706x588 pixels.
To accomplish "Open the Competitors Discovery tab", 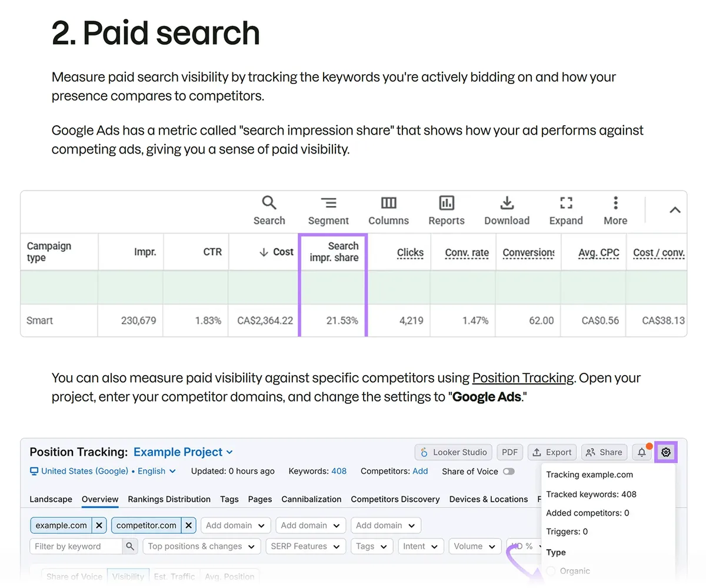I will coord(395,499).
